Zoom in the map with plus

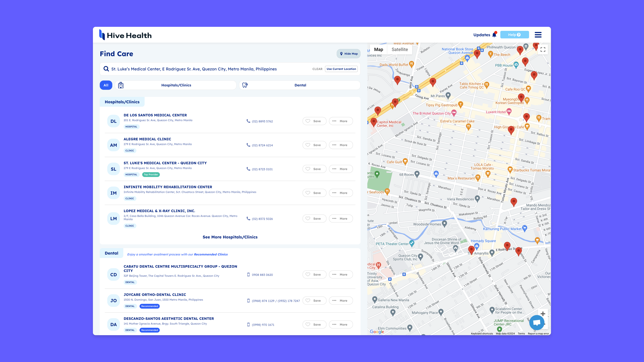[x=543, y=314]
